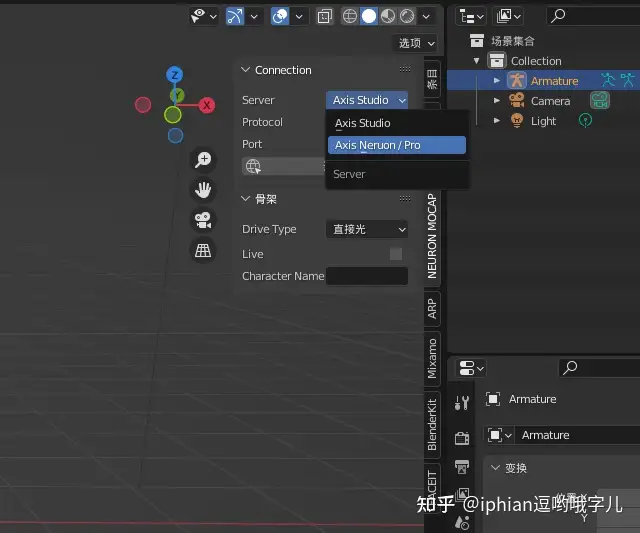
Task: Collapse the 骨架 panel
Action: point(245,199)
